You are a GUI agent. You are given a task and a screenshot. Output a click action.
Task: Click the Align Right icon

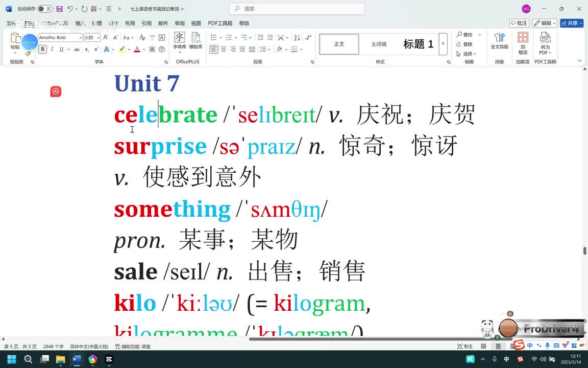[233, 49]
